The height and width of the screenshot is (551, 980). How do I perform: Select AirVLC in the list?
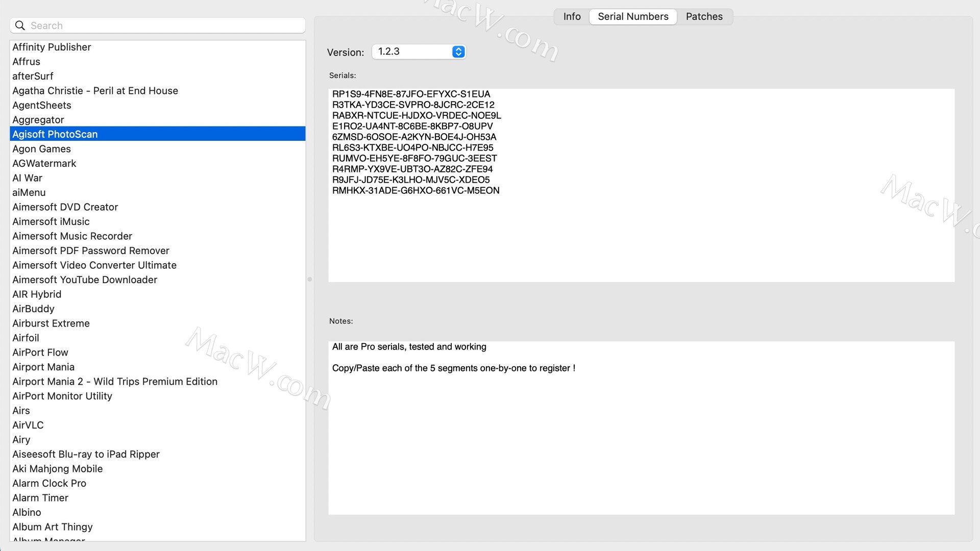tap(158, 425)
